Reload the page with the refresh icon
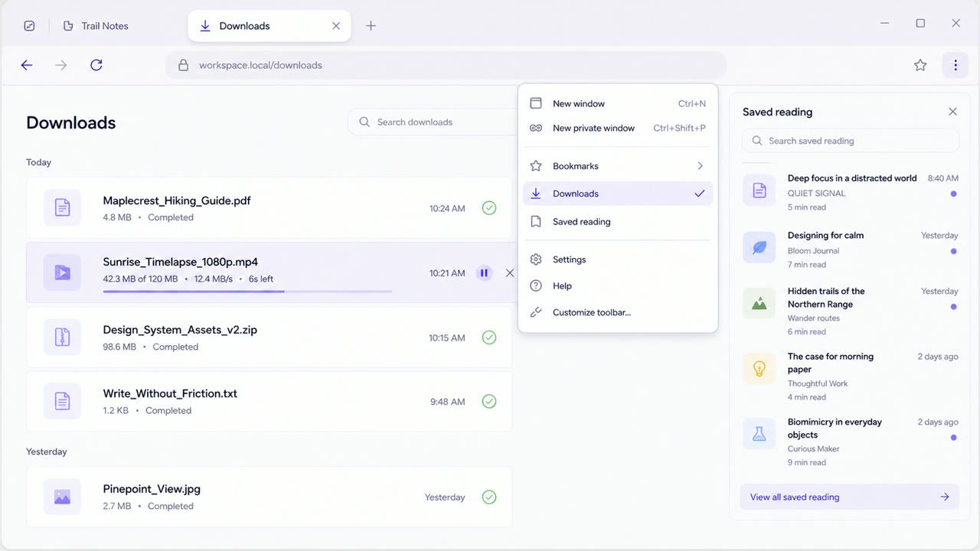980x551 pixels. tap(96, 65)
